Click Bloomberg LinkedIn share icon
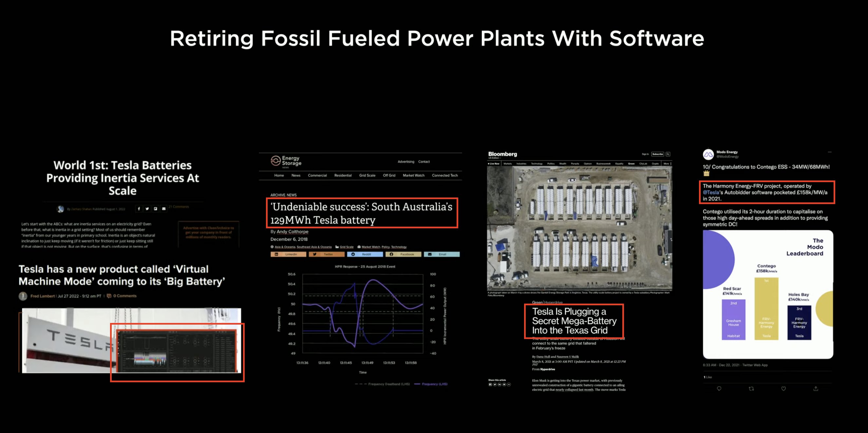868x433 pixels. 500,385
